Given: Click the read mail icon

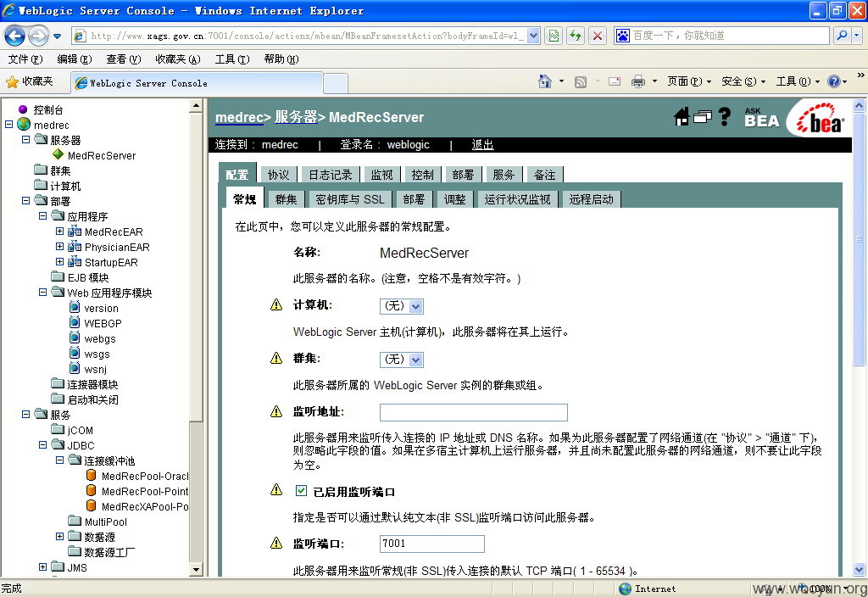Looking at the screenshot, I should [615, 81].
